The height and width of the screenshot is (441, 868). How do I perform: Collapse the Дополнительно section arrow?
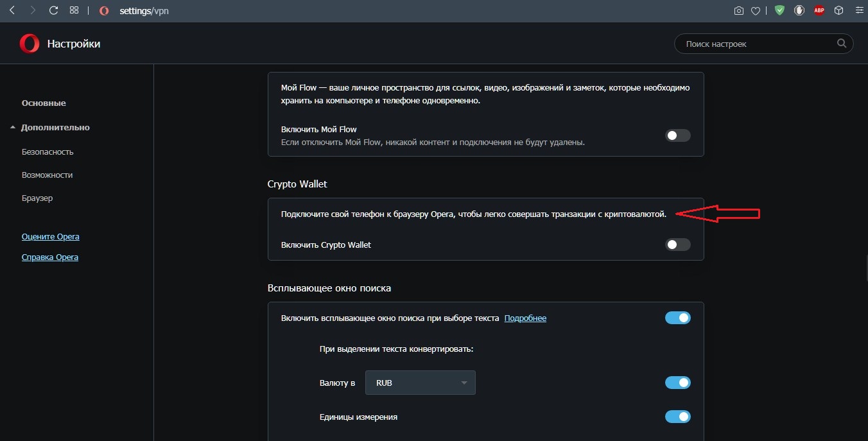pyautogui.click(x=13, y=127)
